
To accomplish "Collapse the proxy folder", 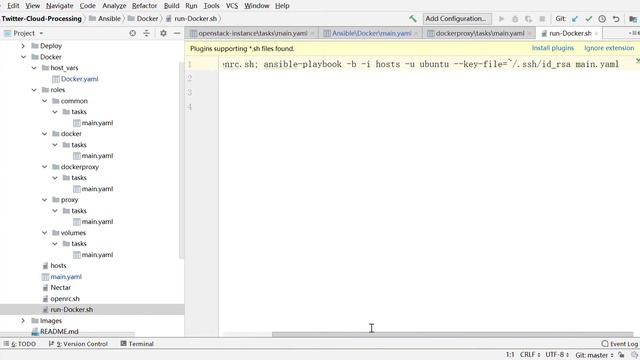I will coord(44,200).
